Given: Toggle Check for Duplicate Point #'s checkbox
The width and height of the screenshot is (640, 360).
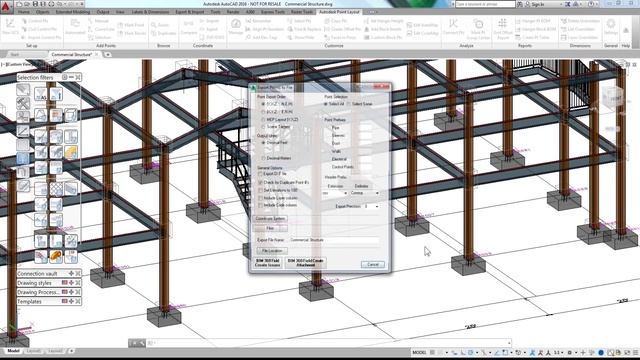Looking at the screenshot, I should coord(260,182).
